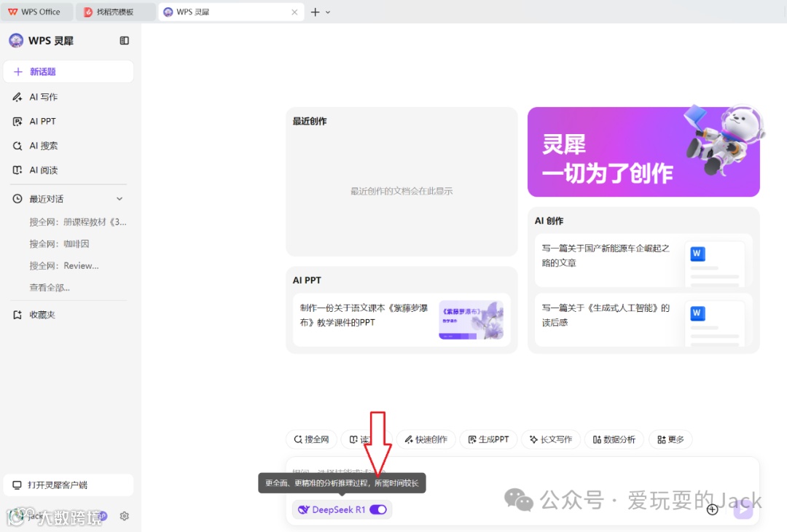Viewport: 787px width, 532px height.
Task: Click the AI 写作 pen icon
Action: [x=17, y=97]
